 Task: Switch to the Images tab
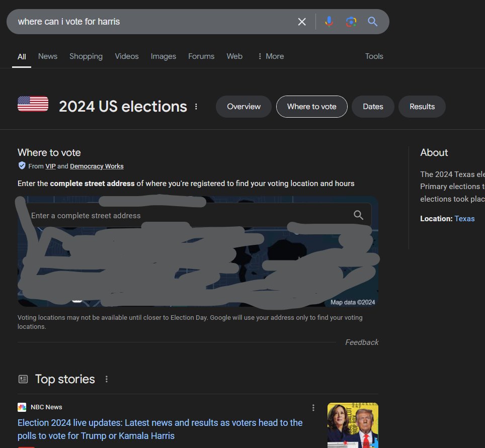[164, 56]
